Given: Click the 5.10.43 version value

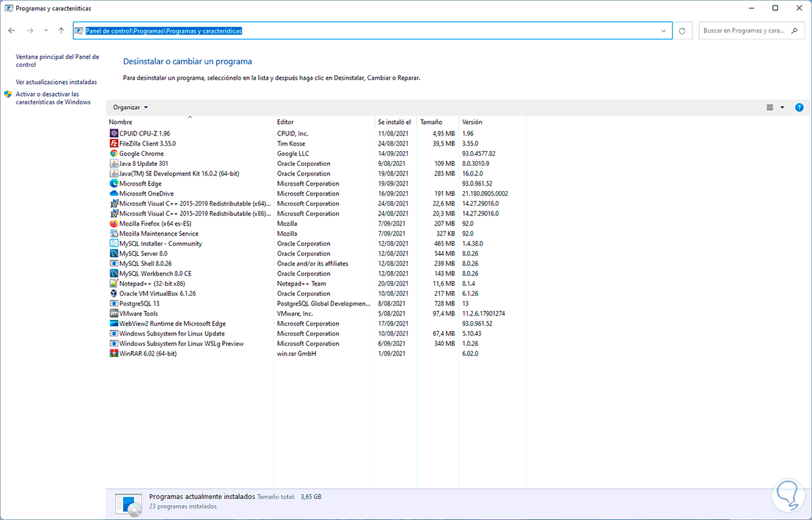Looking at the screenshot, I should [x=472, y=333].
